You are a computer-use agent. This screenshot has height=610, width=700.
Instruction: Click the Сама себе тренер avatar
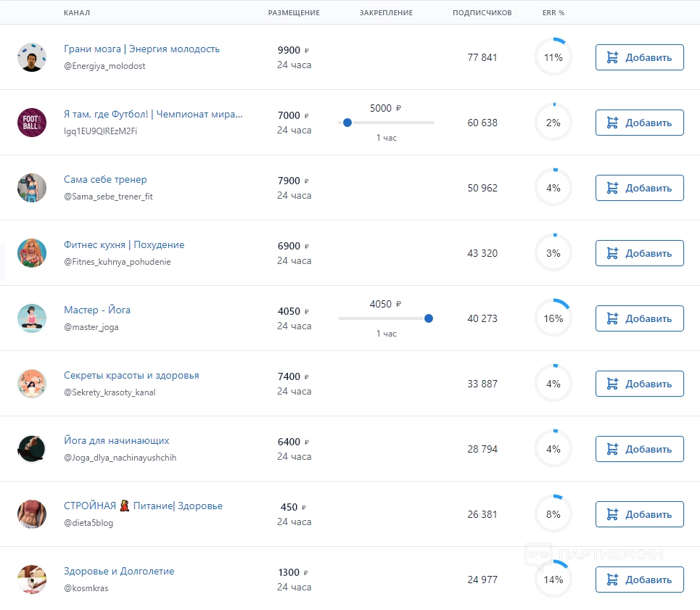[32, 188]
